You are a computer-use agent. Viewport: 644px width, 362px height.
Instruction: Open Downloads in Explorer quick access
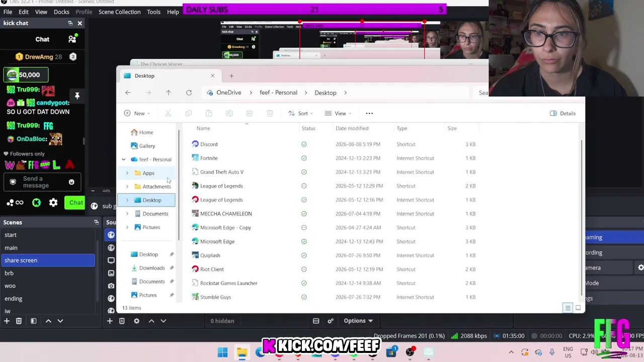click(x=151, y=268)
